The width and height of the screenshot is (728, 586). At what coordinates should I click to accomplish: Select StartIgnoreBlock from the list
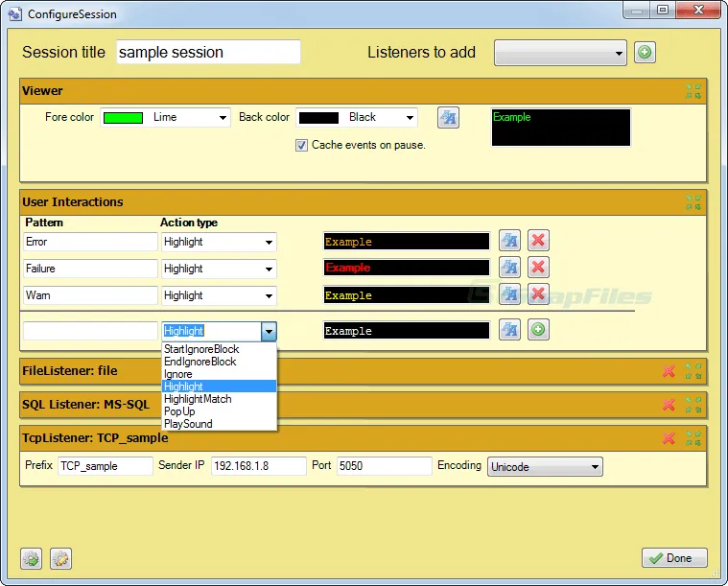click(219, 349)
